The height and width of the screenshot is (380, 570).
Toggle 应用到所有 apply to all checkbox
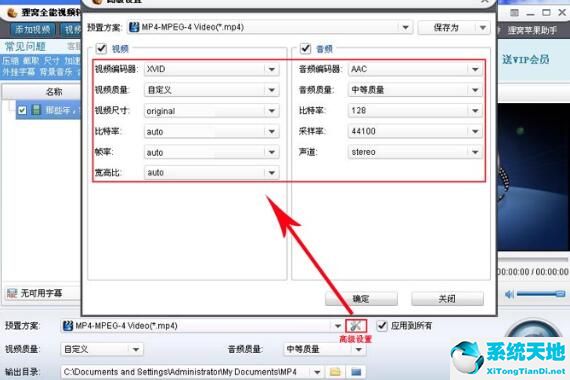tap(381, 325)
